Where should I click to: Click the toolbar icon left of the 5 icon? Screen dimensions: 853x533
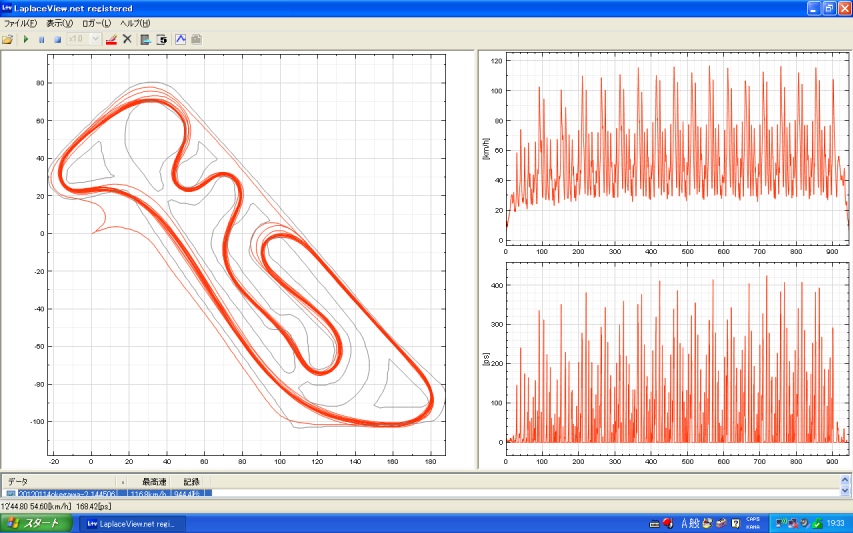[x=146, y=39]
